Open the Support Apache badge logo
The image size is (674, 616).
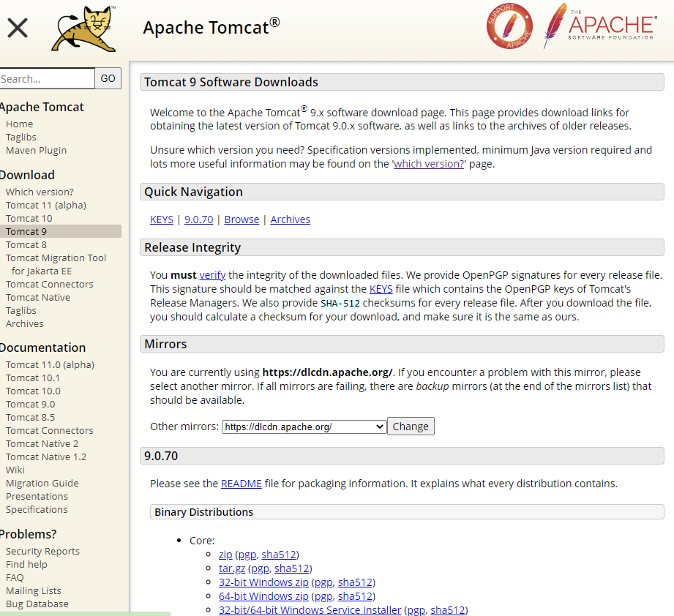click(x=509, y=26)
